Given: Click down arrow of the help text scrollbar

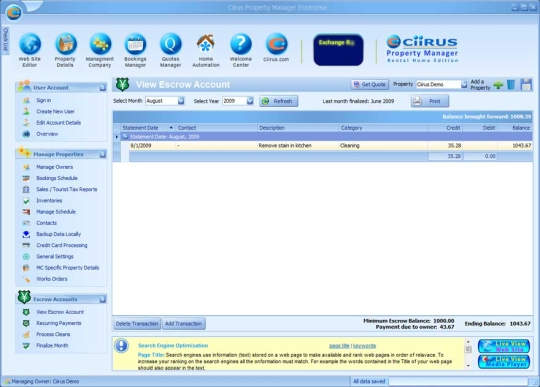Looking at the screenshot, I should click(x=468, y=365).
